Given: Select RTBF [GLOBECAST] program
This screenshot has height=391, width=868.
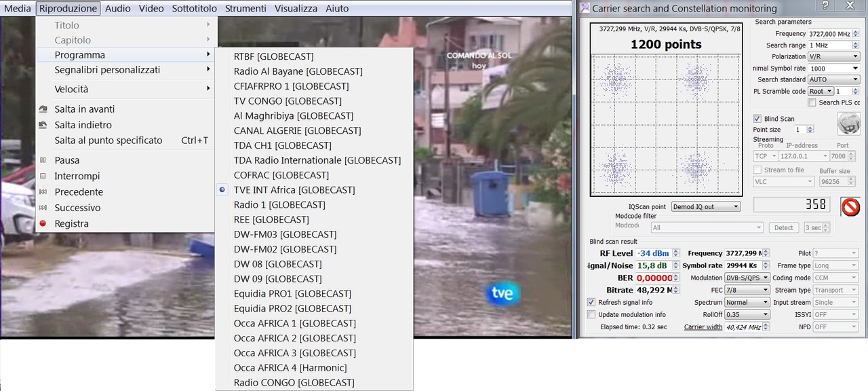Looking at the screenshot, I should click(314, 56).
